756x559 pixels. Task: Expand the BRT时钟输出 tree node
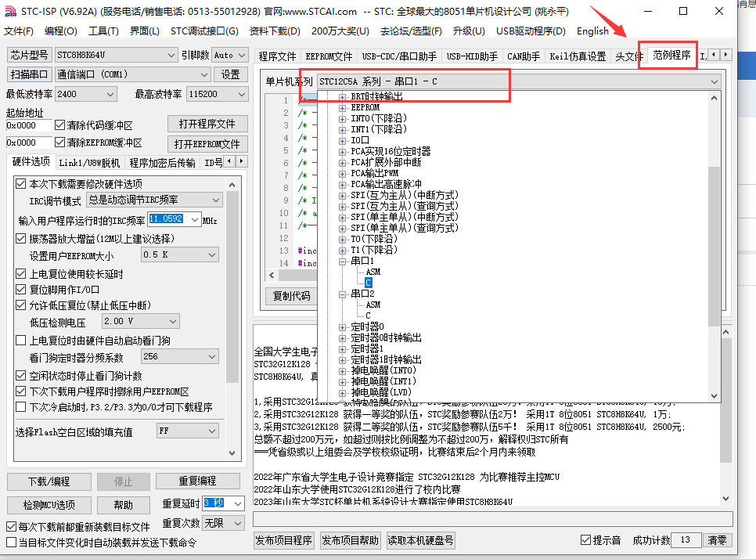pos(342,97)
